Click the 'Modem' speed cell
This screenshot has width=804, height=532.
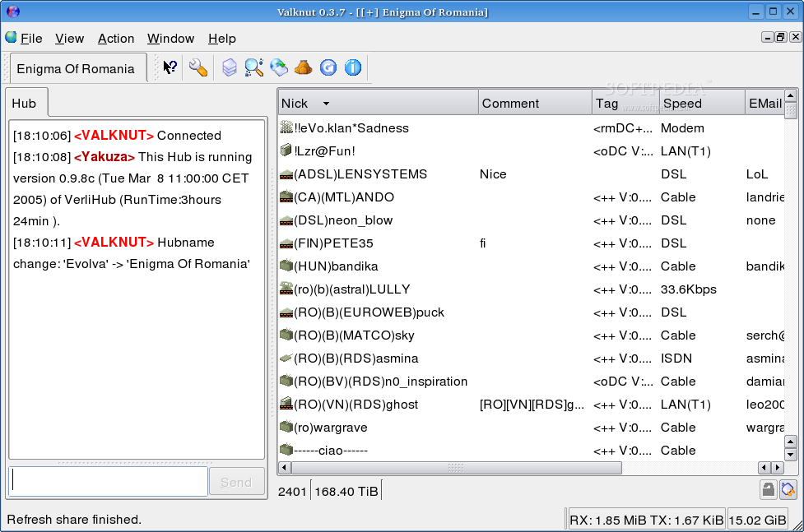pyautogui.click(x=682, y=128)
